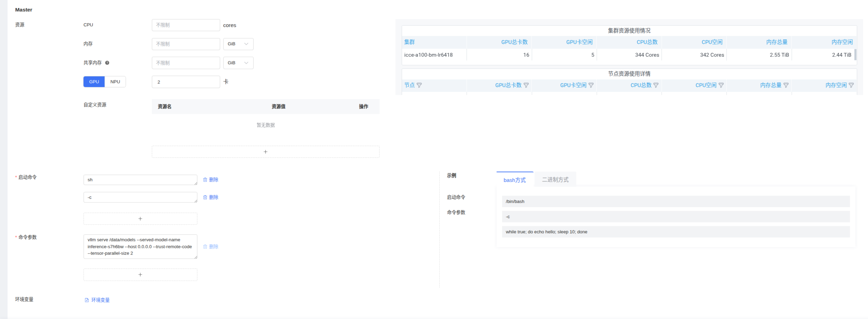Click the cluster table vertical scrollbar
Screen dimensions: 868x319
855,54
